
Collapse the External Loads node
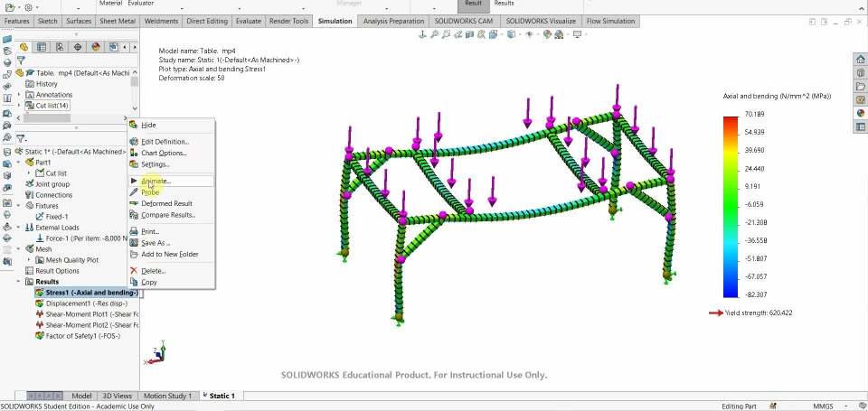pos(18,228)
